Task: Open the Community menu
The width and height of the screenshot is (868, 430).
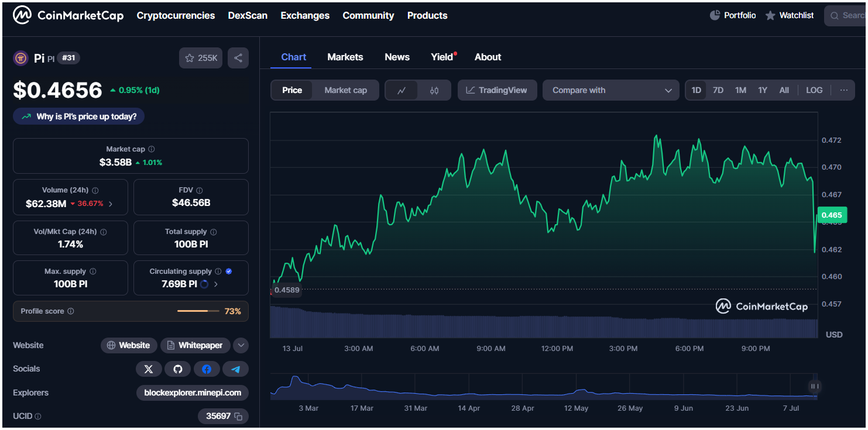Action: pyautogui.click(x=368, y=16)
